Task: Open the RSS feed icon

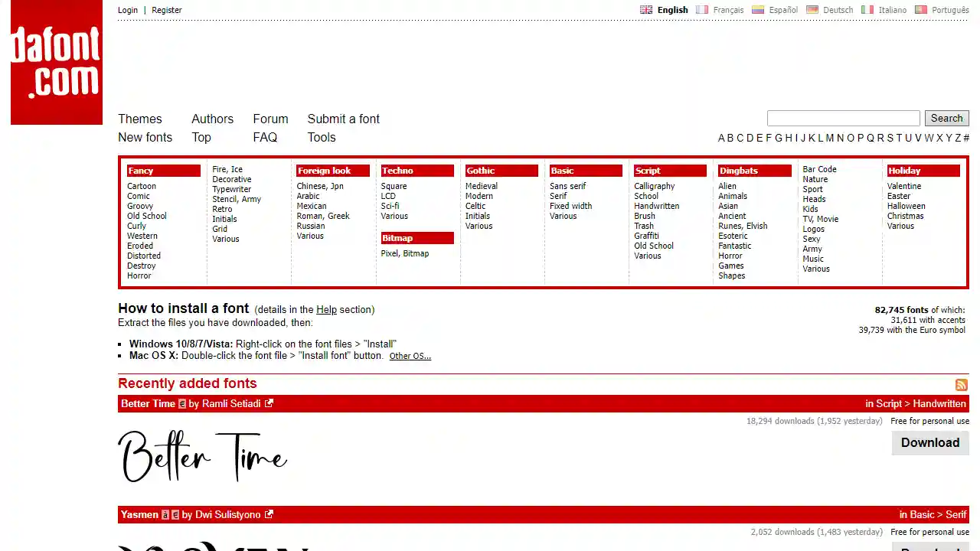Action: pos(962,384)
